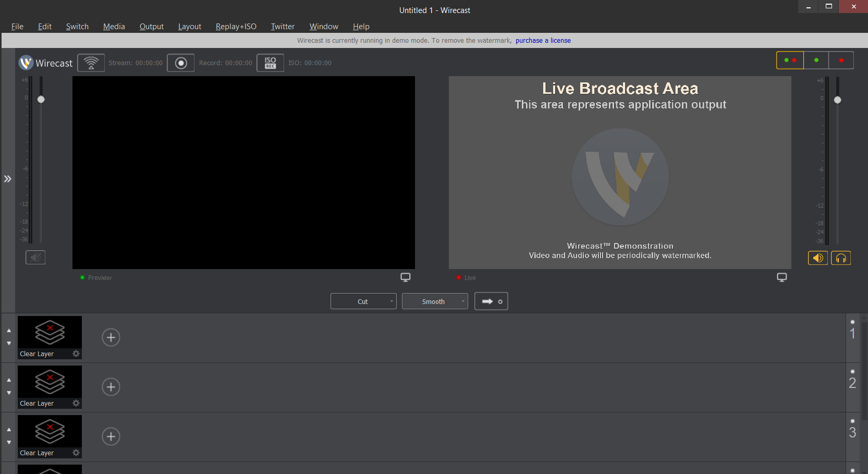This screenshot has height=474, width=868.
Task: Open Live external monitor output icon
Action: pyautogui.click(x=782, y=277)
